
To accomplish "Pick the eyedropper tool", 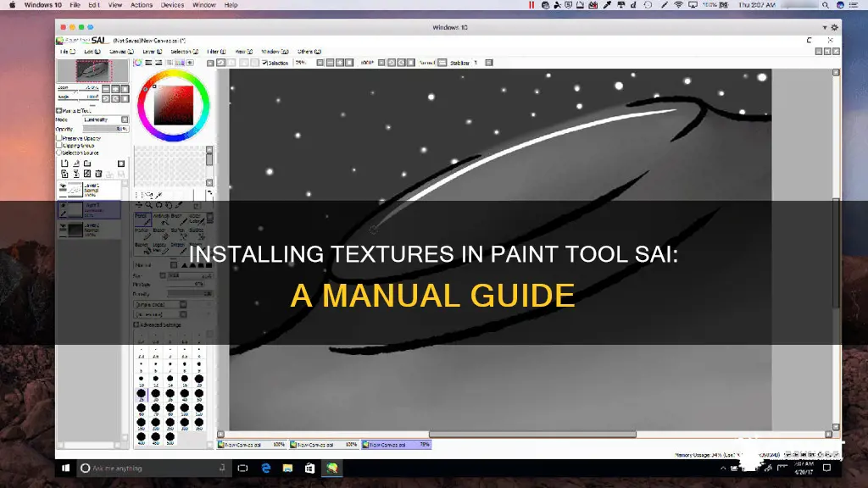I will pos(179,205).
